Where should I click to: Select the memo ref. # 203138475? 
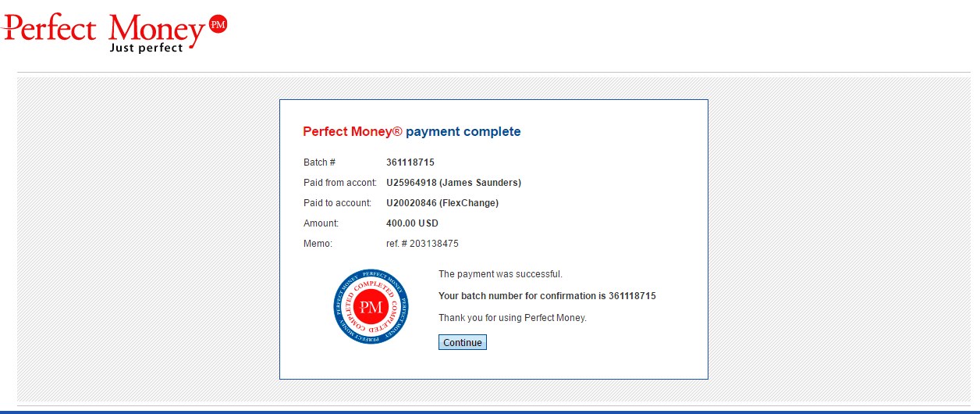pos(422,244)
